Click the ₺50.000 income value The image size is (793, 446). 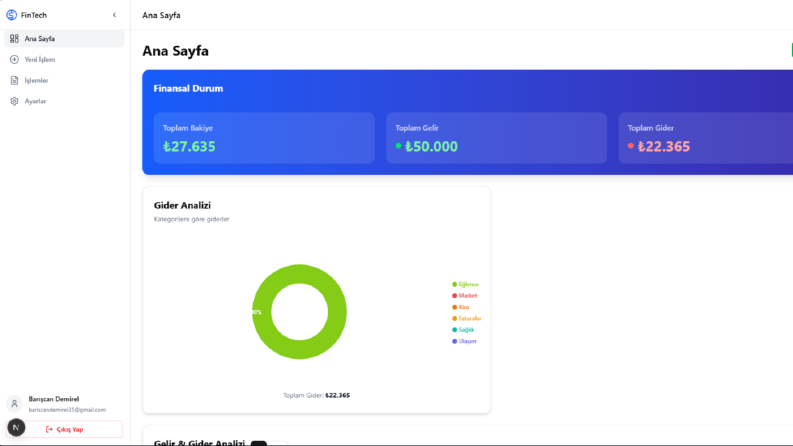point(431,147)
